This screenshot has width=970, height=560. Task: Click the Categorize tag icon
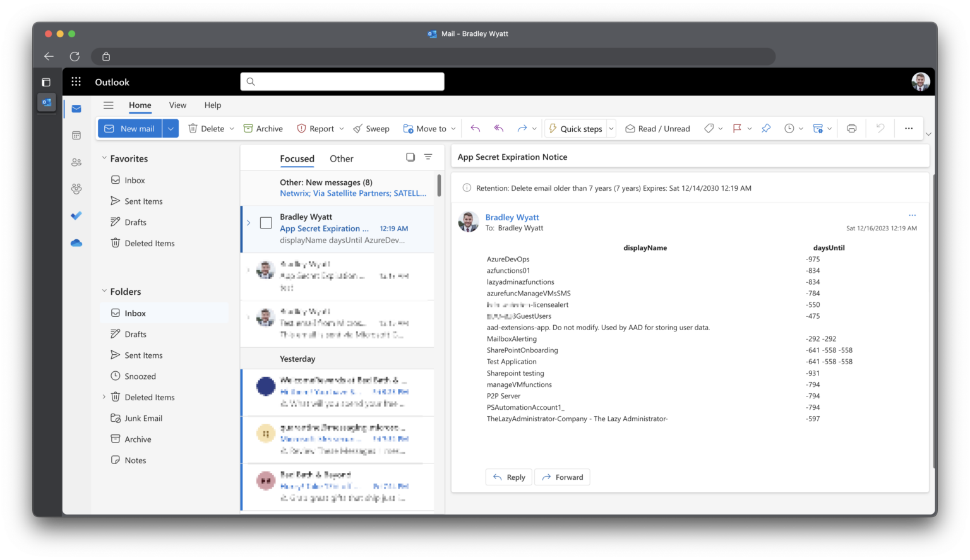(x=709, y=128)
